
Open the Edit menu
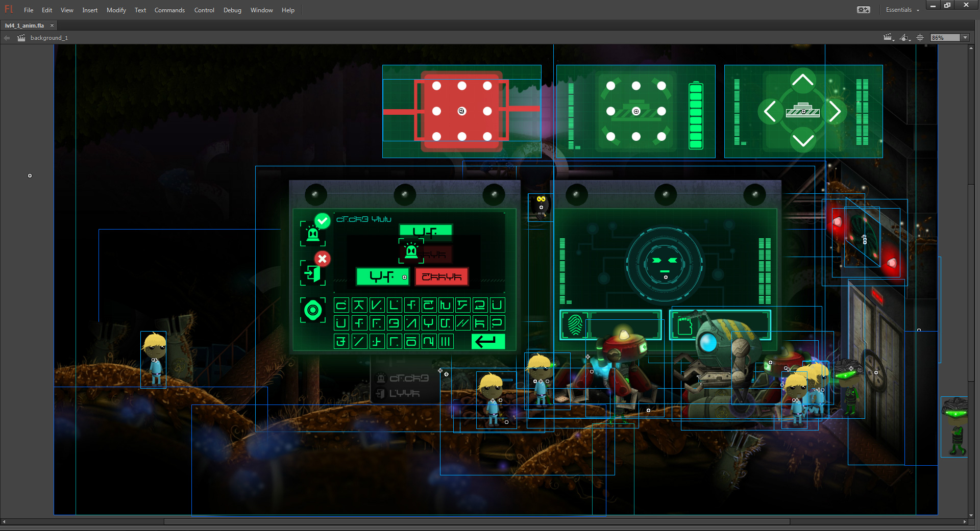(x=47, y=10)
